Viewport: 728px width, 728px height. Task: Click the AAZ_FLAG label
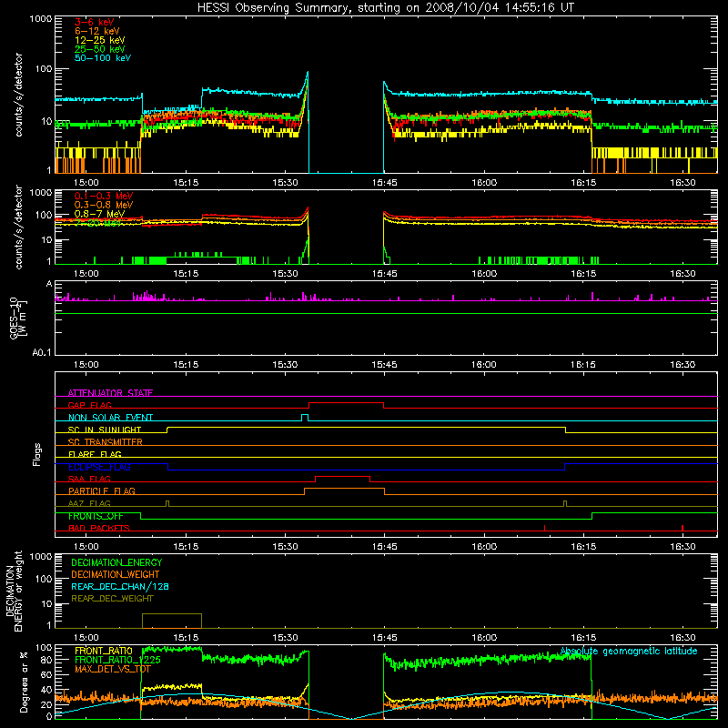tap(89, 503)
